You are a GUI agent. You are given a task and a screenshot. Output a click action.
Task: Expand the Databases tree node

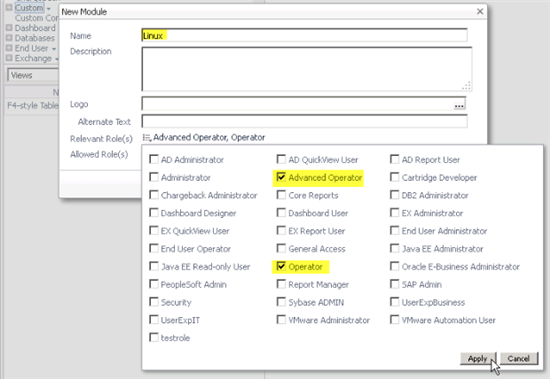click(9, 38)
